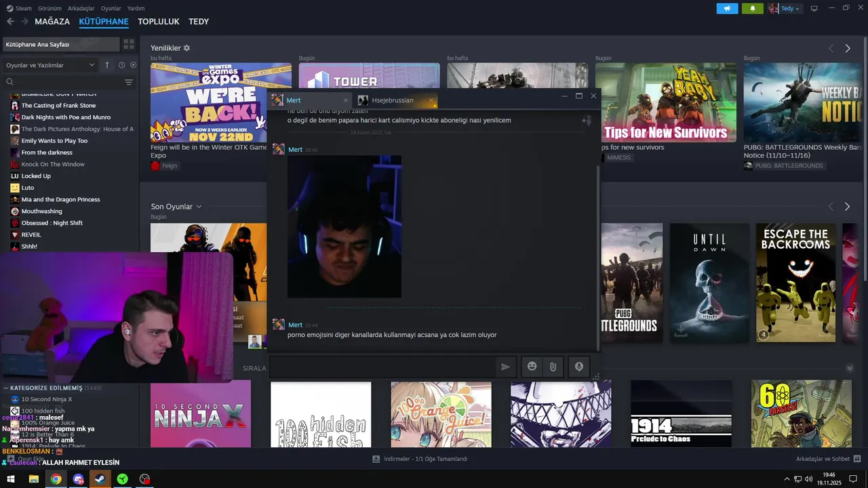
Task: Show next recent games arrow
Action: [847, 206]
